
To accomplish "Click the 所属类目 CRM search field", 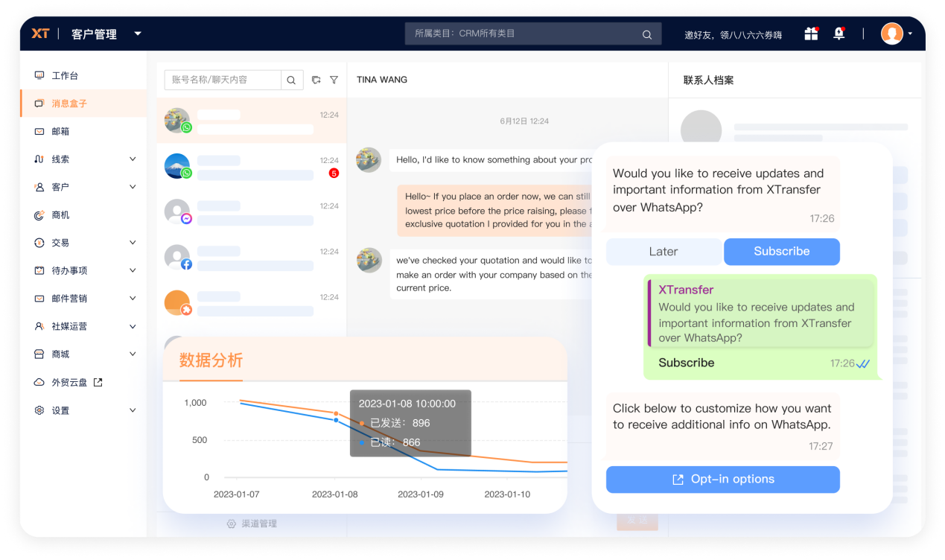I will [x=533, y=34].
